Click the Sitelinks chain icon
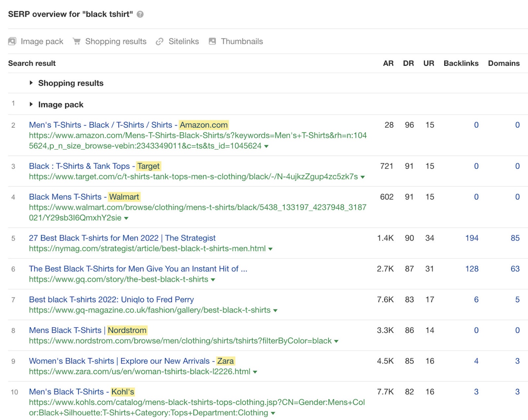The height and width of the screenshot is (420, 528). (x=159, y=41)
